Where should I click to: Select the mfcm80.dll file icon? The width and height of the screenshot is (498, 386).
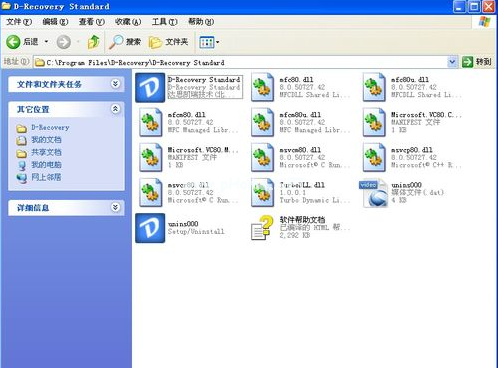150,122
